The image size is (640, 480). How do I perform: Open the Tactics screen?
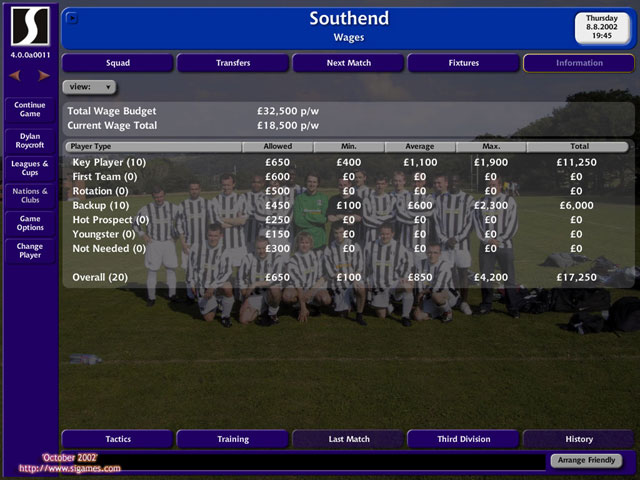(118, 439)
